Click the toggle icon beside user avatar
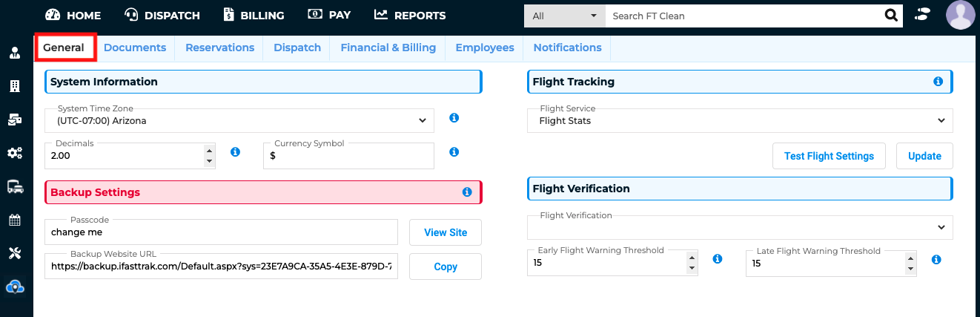Image resolution: width=980 pixels, height=317 pixels. coord(923,15)
